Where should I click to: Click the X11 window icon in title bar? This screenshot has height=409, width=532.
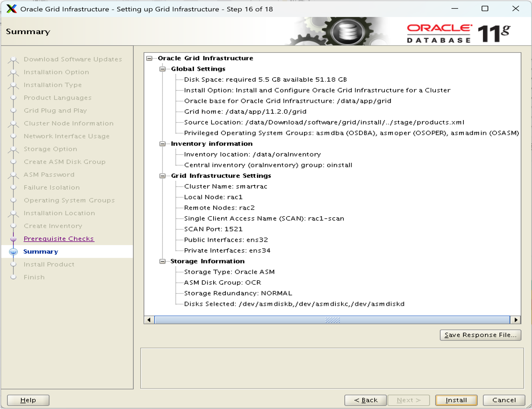(11, 9)
